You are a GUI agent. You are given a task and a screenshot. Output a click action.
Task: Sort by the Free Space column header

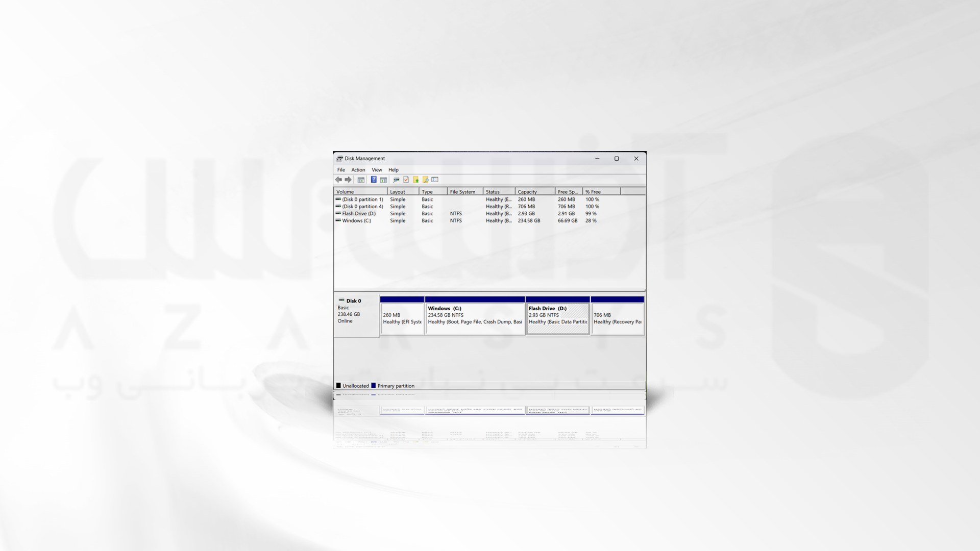pyautogui.click(x=569, y=192)
